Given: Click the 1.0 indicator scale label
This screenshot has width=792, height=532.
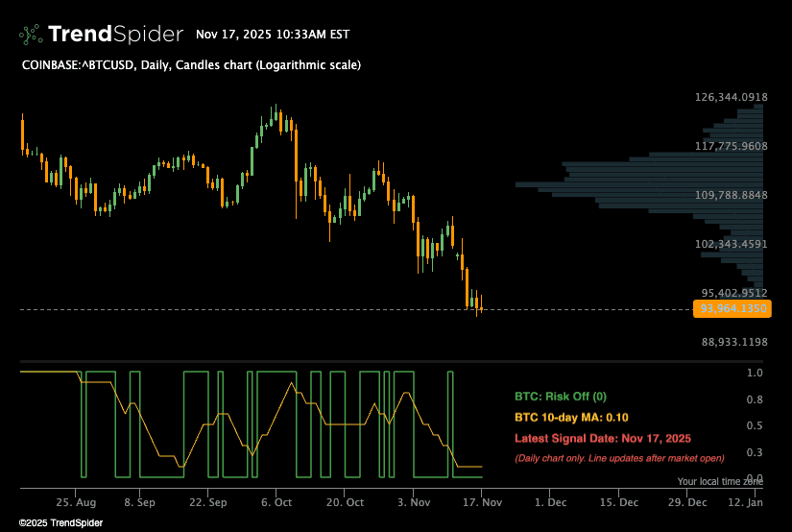Looking at the screenshot, I should 754,373.
